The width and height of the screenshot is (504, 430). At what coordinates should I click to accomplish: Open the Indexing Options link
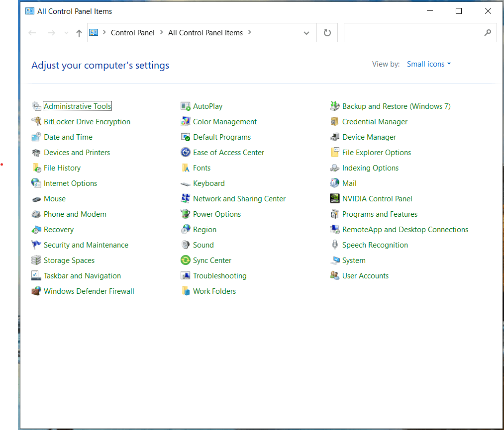370,168
